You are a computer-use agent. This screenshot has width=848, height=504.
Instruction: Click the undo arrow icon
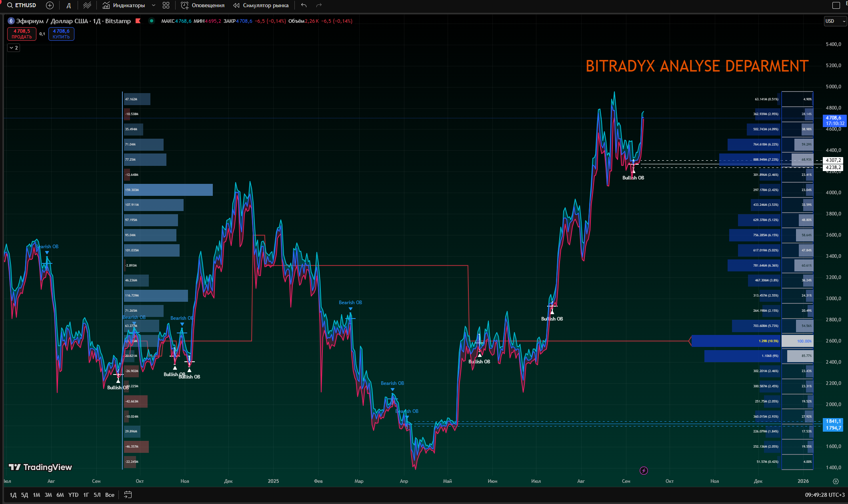coord(304,5)
